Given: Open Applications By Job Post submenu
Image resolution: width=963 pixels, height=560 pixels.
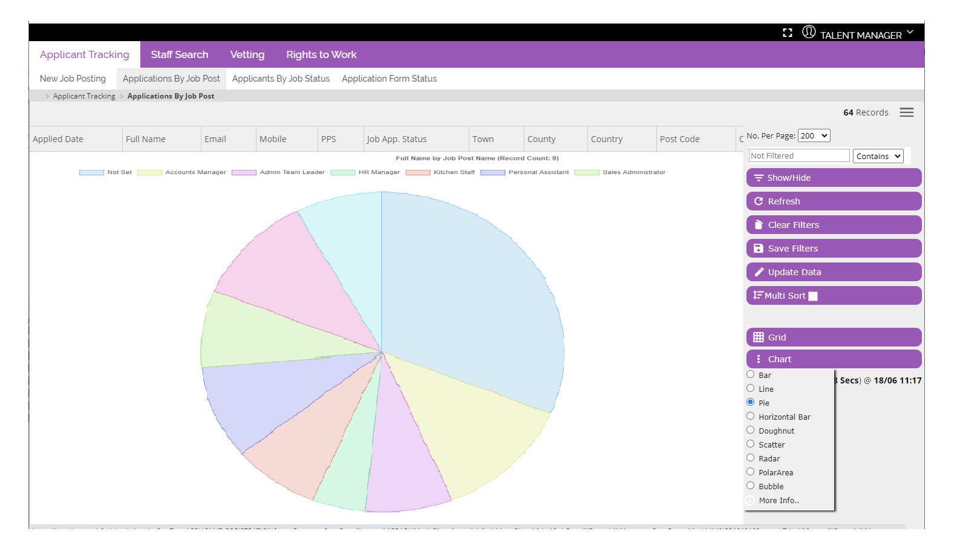Looking at the screenshot, I should 171,79.
